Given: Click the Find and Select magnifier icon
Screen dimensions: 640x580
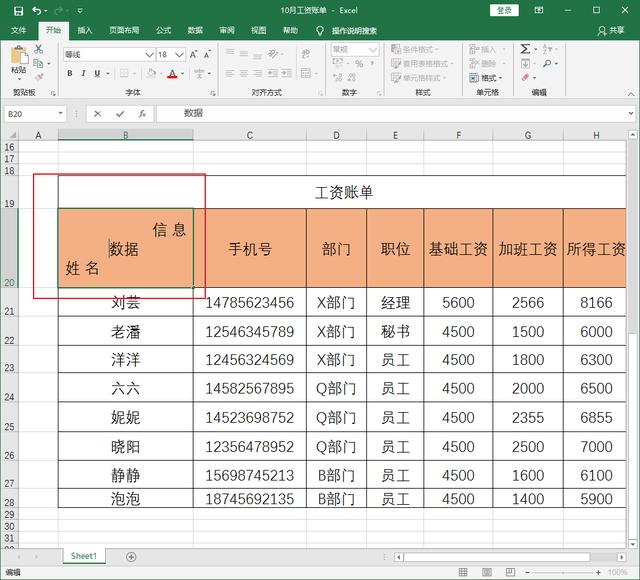Looking at the screenshot, I should (x=547, y=63).
